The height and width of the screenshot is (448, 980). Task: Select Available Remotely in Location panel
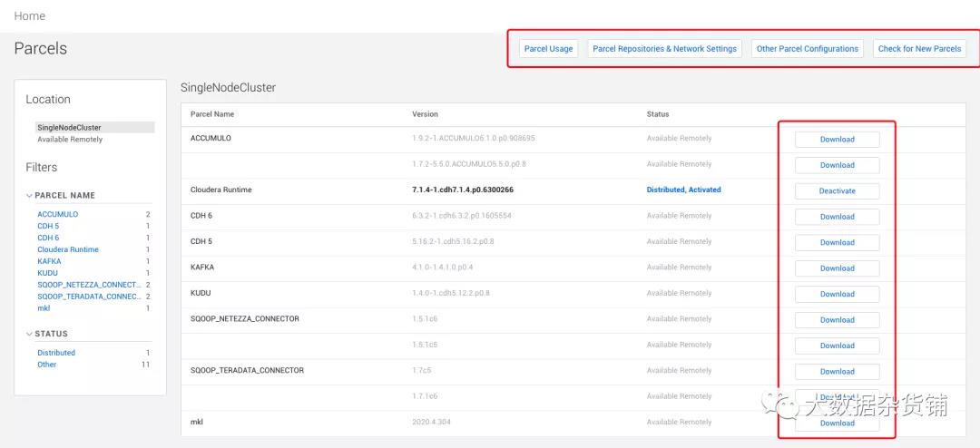[70, 140]
